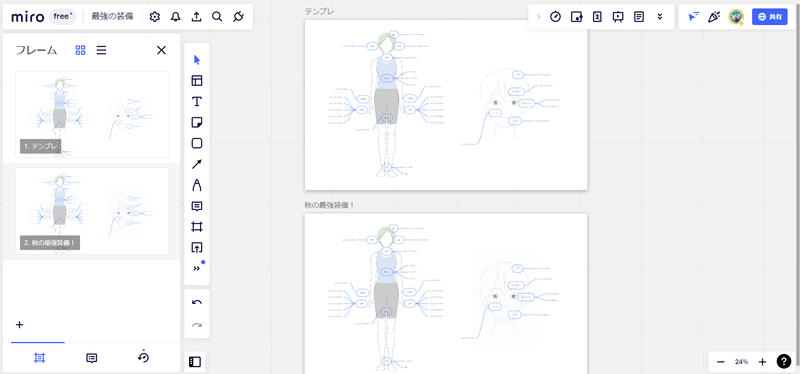Open notifications bell icon
800x374 pixels.
point(176,17)
